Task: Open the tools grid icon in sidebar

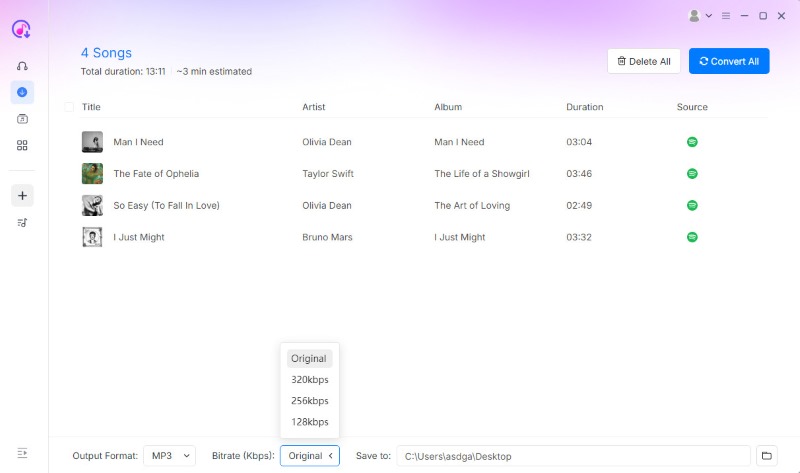Action: 22,145
